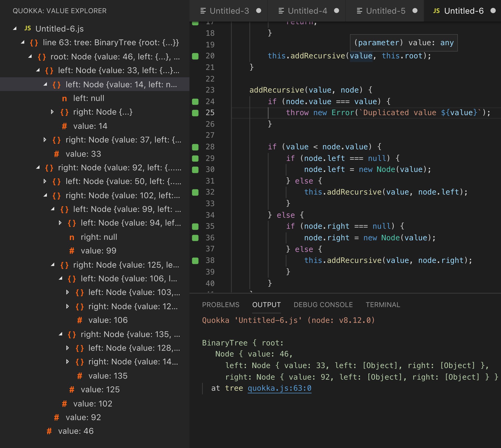Click unsaved dot on Untitled-5 tab
Screen dimensions: 501x448
pyautogui.click(x=415, y=11)
